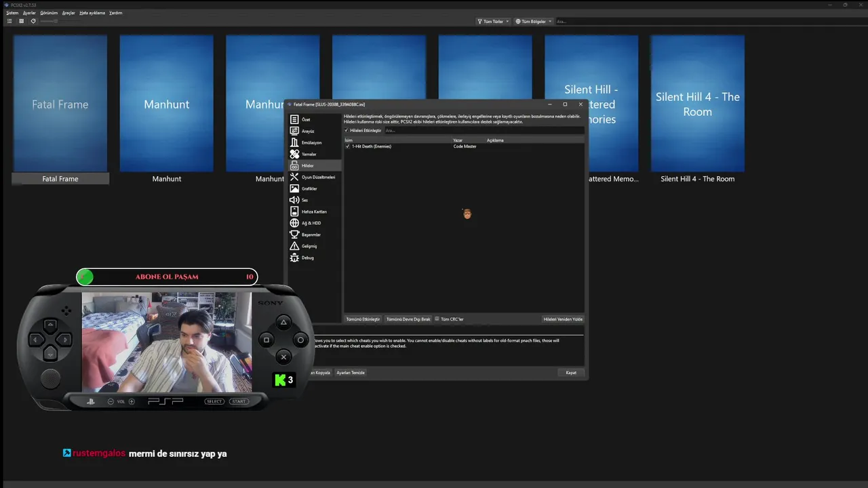Select the Hileler cheats page
The height and width of the screenshot is (488, 868).
(315, 165)
